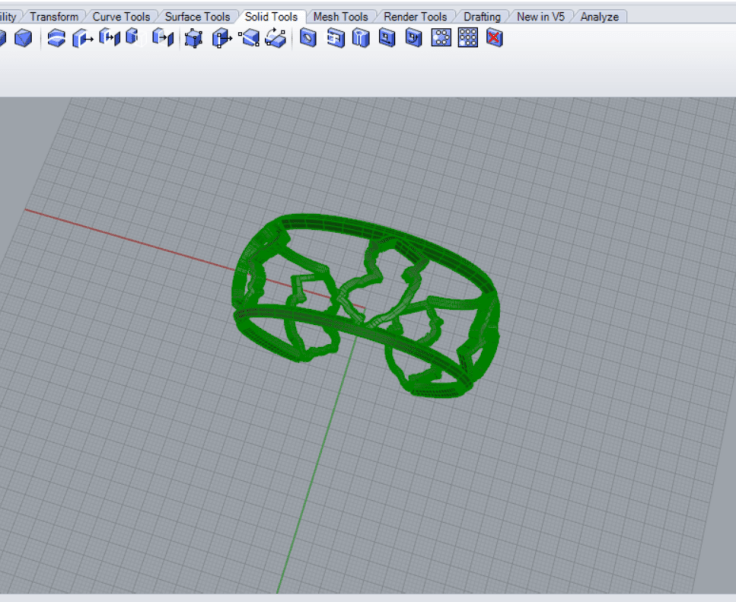Select the Array Hole grid icon
The width and height of the screenshot is (736, 602).
point(467,38)
